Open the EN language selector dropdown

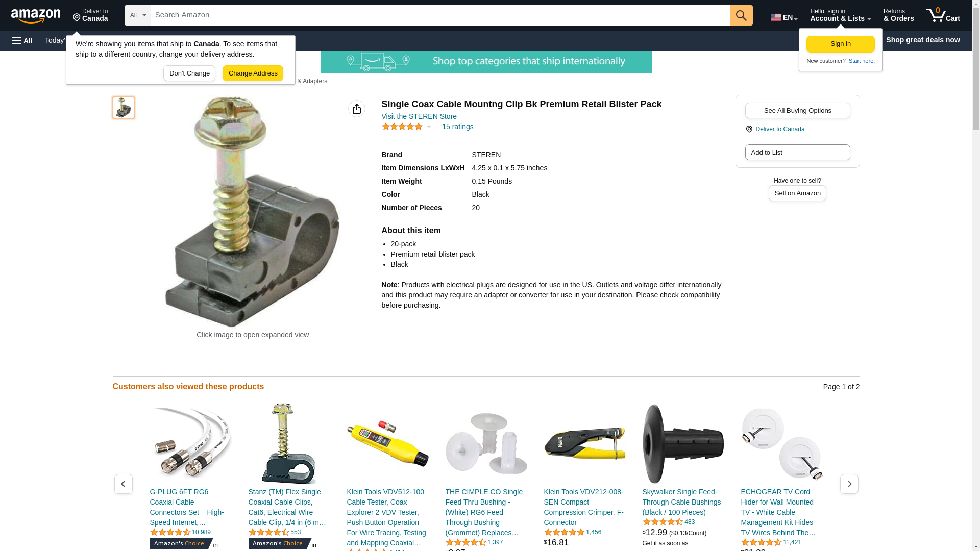point(784,17)
